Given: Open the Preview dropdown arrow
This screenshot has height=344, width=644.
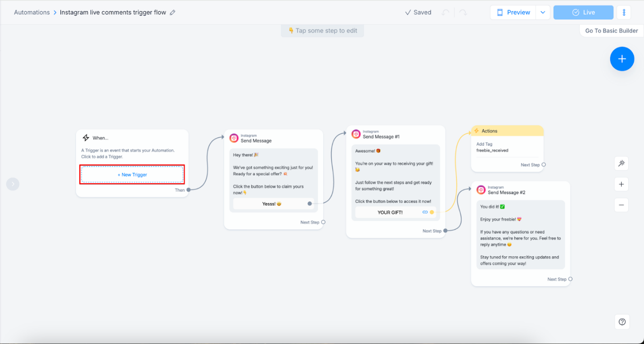Looking at the screenshot, I should click(x=543, y=13).
